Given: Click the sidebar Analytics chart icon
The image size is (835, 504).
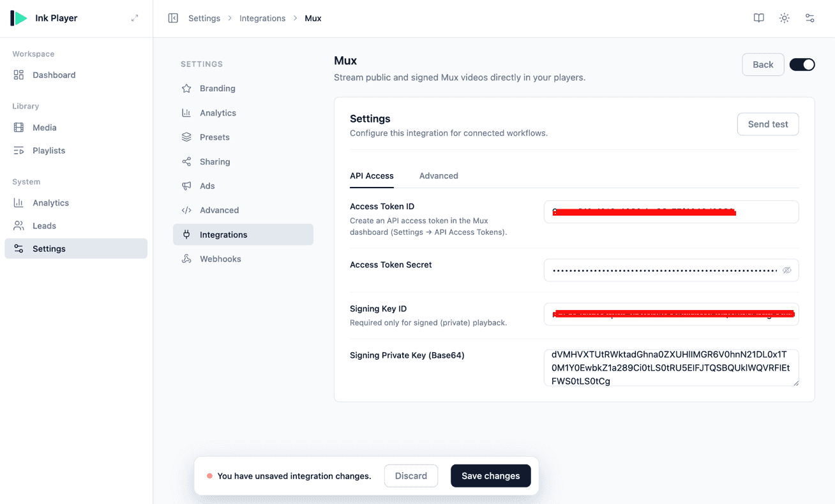Looking at the screenshot, I should [19, 203].
